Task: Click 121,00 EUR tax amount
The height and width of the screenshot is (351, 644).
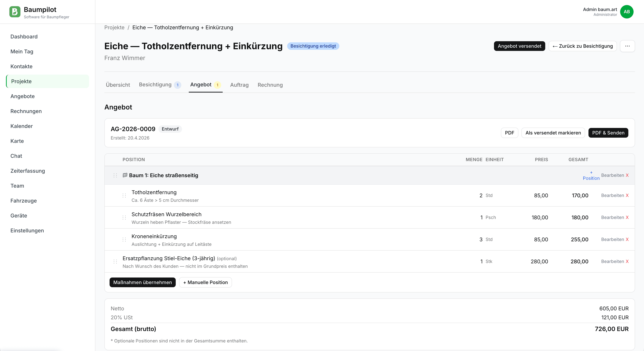Action: coord(615,317)
